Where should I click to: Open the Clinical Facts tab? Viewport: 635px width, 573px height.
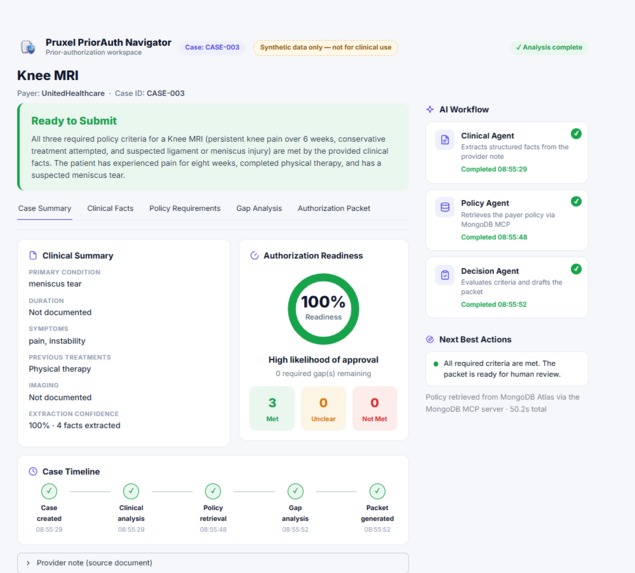(x=110, y=208)
